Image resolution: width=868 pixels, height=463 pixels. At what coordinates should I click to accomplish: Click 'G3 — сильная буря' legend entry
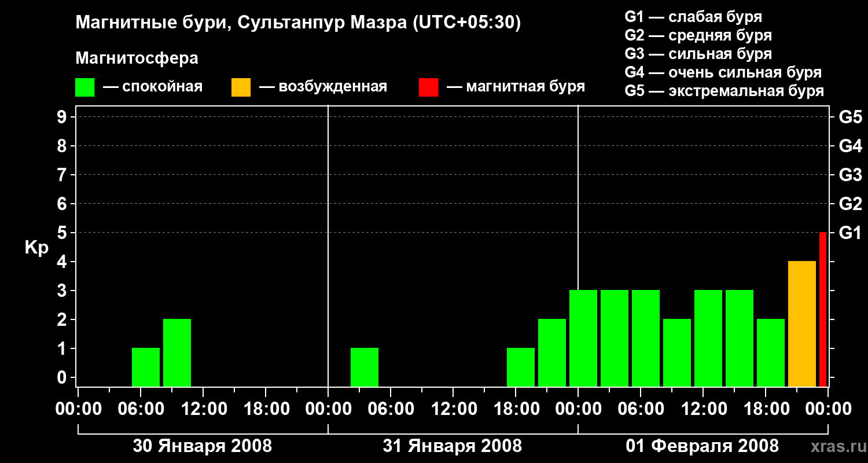point(698,54)
